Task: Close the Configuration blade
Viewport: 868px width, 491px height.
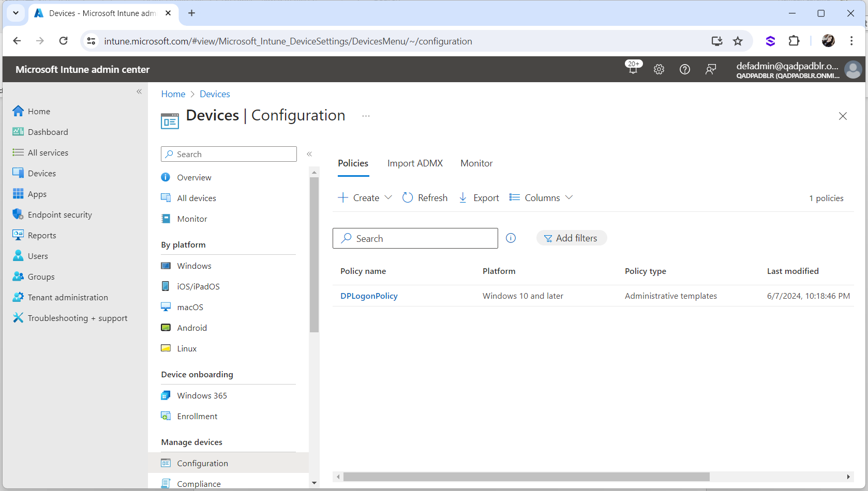Action: point(843,116)
